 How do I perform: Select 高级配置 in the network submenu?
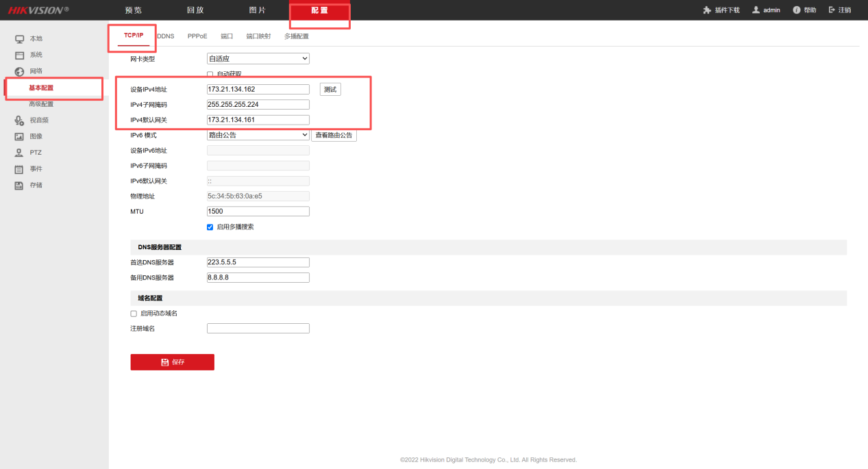coord(41,104)
